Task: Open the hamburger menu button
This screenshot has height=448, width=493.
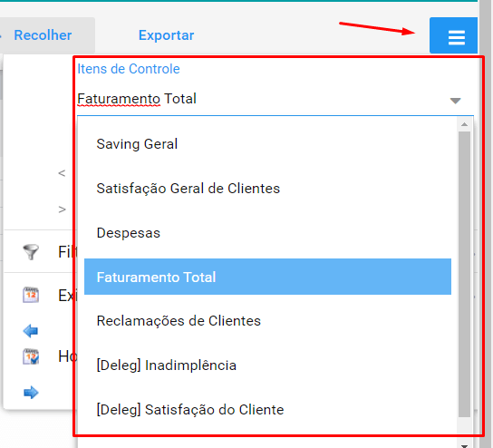Action: (453, 35)
